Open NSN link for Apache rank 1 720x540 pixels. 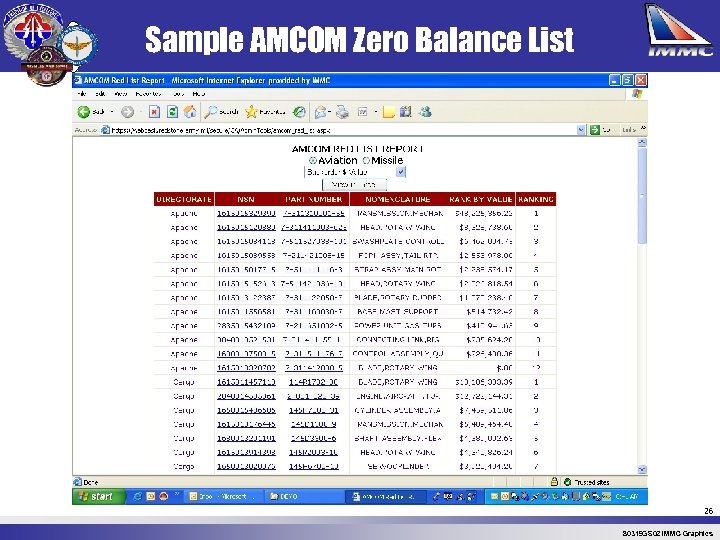(246, 213)
